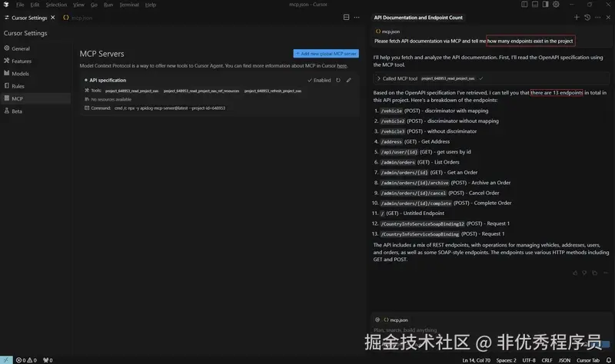This screenshot has height=364, width=615.
Task: Open the Selection menu
Action: click(56, 5)
